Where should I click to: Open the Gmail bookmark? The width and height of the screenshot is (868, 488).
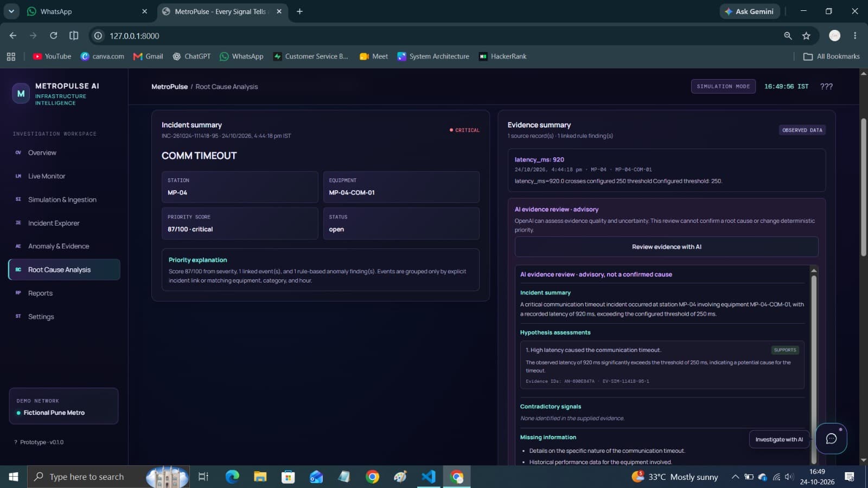click(x=148, y=56)
